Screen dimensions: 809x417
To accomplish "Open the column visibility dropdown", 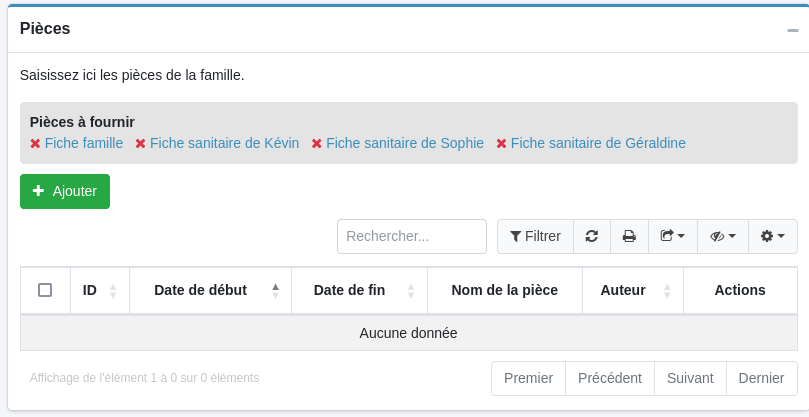I will click(x=722, y=236).
